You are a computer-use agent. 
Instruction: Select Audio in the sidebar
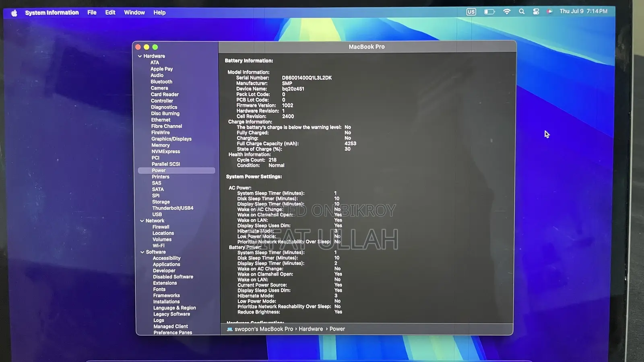157,75
